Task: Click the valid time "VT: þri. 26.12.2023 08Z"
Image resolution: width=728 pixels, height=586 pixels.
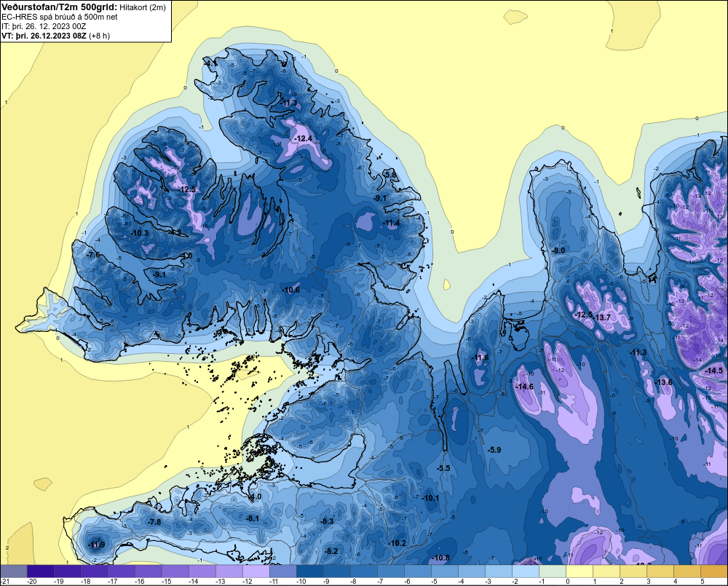Action: click(44, 36)
